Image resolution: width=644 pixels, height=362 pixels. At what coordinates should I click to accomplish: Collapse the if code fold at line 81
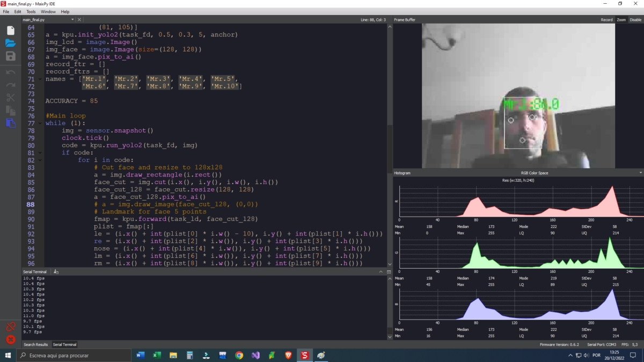pyautogui.click(x=40, y=153)
